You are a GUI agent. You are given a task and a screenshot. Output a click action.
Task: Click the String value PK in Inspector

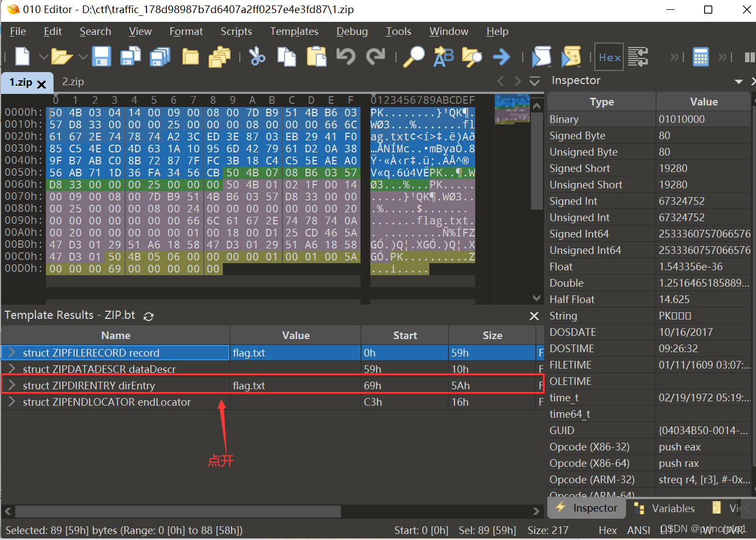(675, 316)
